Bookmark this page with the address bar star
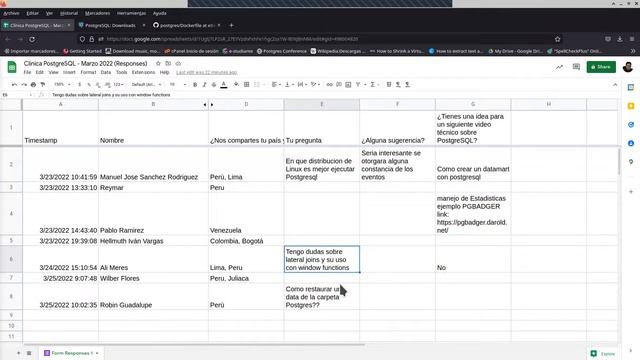The image size is (640, 360). tap(558, 39)
